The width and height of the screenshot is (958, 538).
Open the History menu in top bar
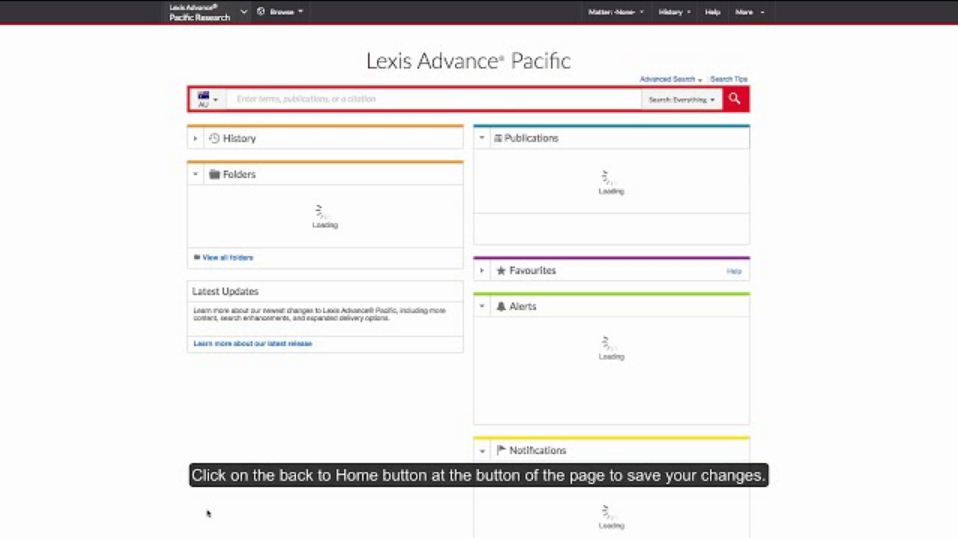(675, 12)
